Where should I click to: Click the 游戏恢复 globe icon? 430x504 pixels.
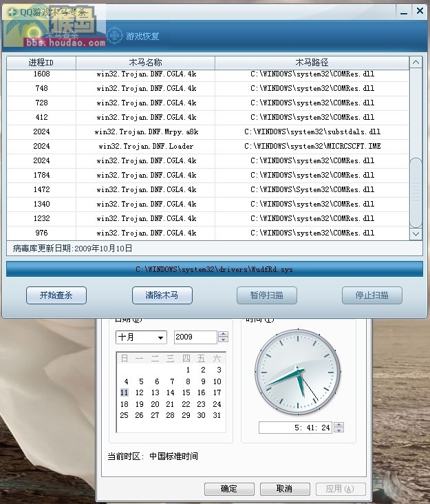click(x=114, y=35)
